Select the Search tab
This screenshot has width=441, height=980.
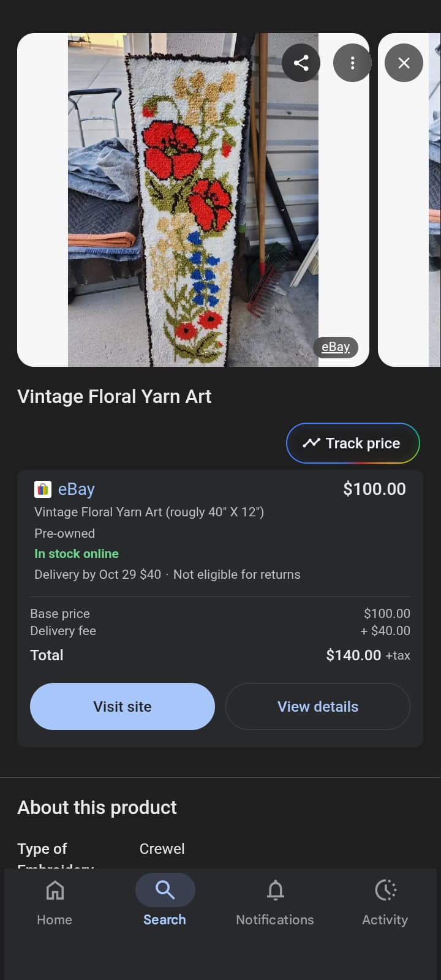click(165, 901)
